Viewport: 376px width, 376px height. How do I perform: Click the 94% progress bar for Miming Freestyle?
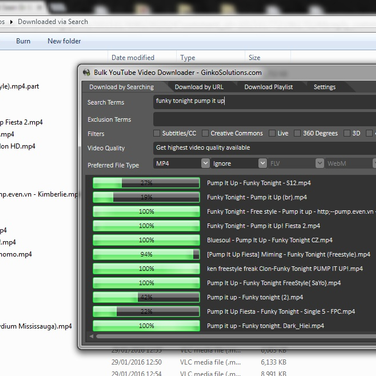(x=146, y=254)
